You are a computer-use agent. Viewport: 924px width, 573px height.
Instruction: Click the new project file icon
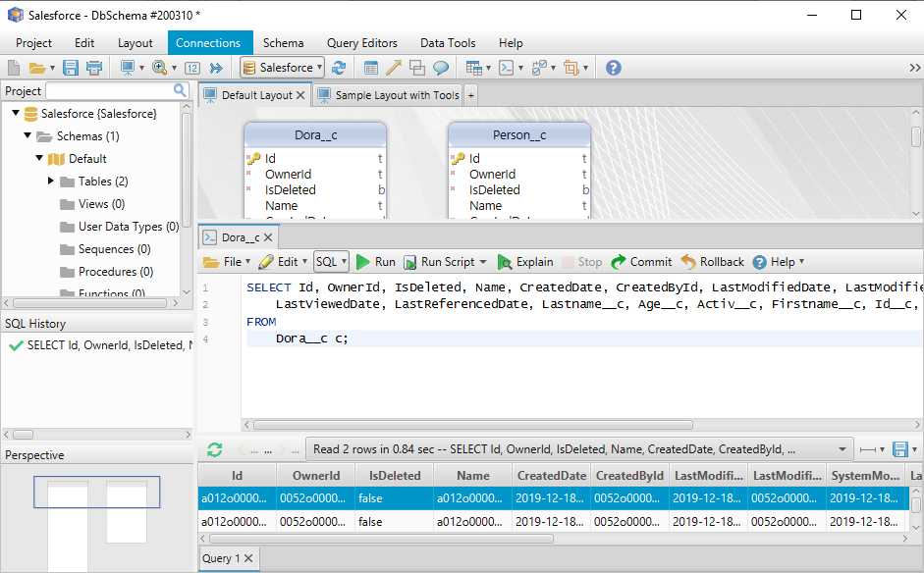(14, 68)
